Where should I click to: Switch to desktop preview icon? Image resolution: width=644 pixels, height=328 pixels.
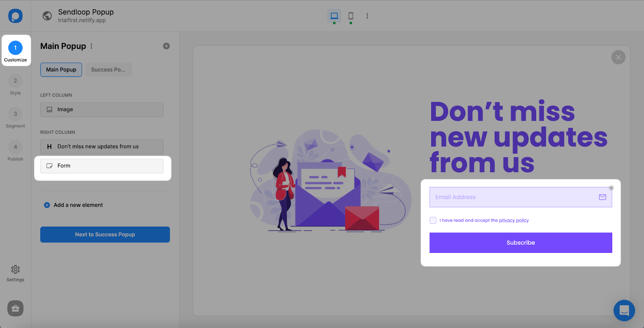334,16
